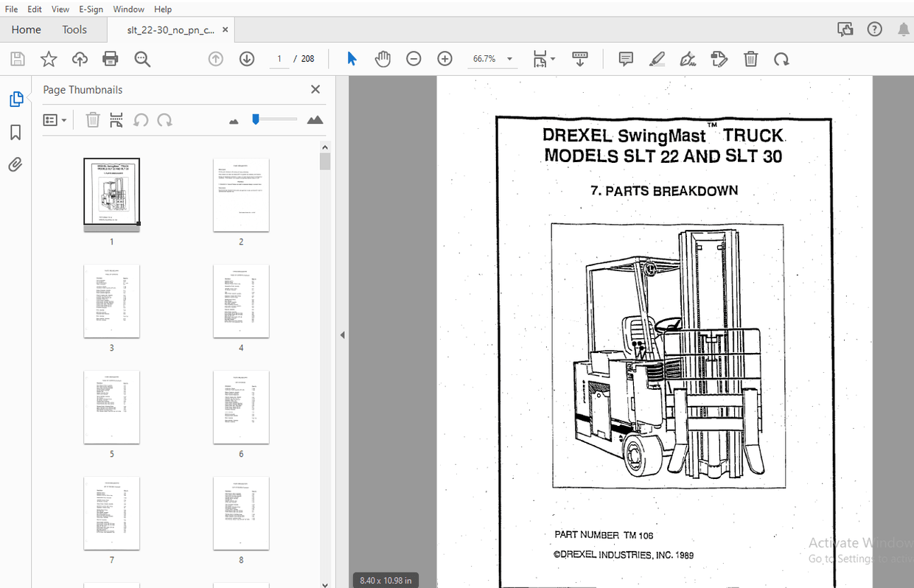Jump to the next page with down arrow
This screenshot has height=588, width=914.
pyautogui.click(x=246, y=58)
